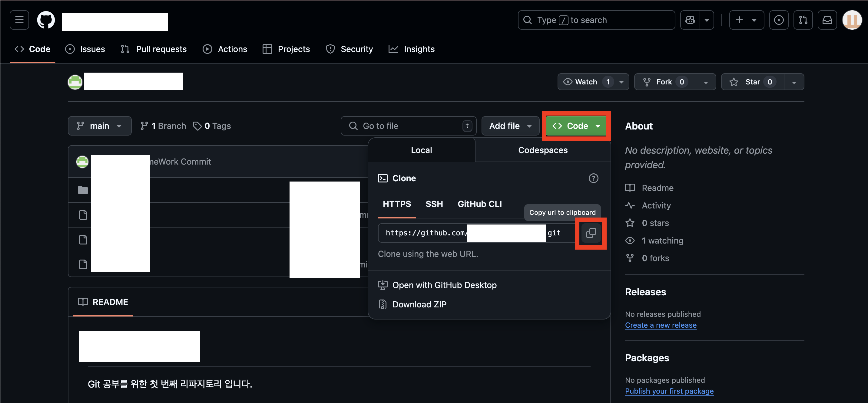View the 1 Branch link
Viewport: 868px width, 403px height.
tap(163, 126)
